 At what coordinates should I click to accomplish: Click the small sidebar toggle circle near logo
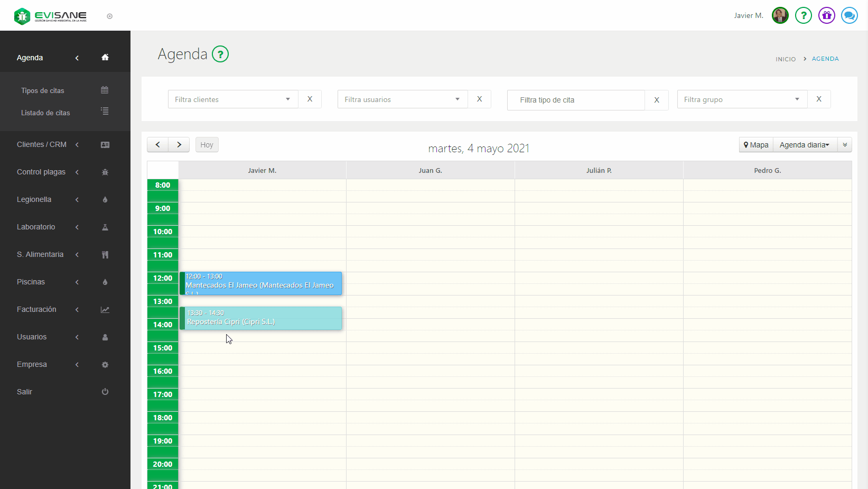[110, 16]
